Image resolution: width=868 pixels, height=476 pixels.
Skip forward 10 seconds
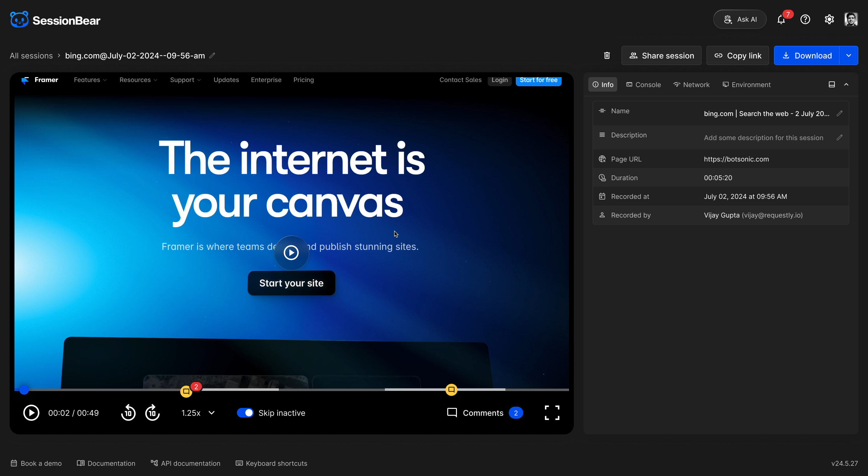click(152, 413)
